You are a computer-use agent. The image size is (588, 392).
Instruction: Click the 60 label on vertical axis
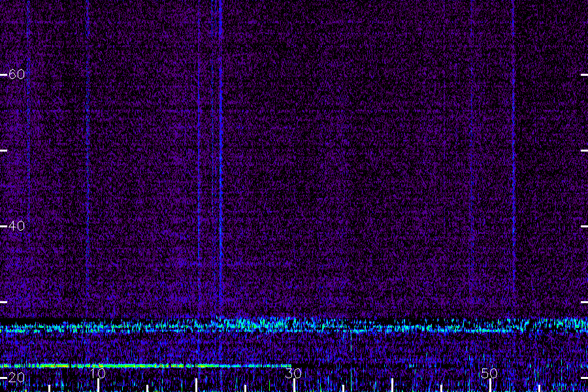(16, 74)
